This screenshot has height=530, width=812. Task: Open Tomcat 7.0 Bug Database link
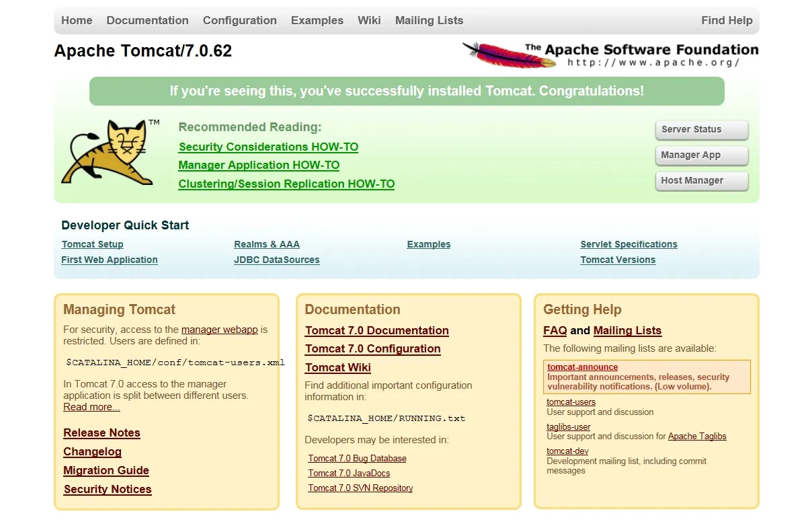click(357, 458)
